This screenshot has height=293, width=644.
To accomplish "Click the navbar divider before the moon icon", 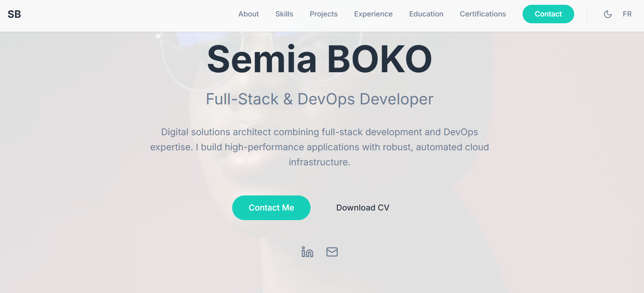I will [587, 14].
